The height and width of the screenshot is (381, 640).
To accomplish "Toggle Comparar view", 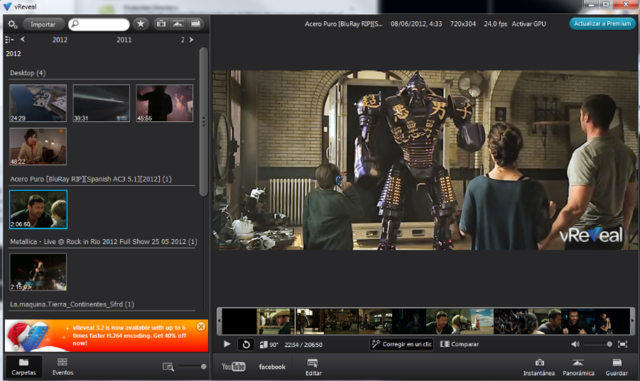I will [460, 344].
